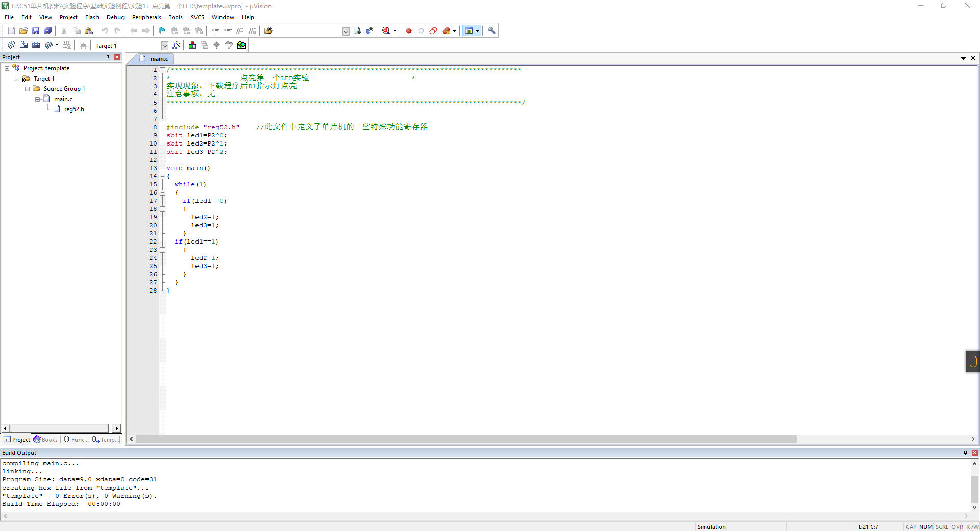Collapse the Source Group 1 node
Screen dimensions: 980x531
(x=27, y=88)
